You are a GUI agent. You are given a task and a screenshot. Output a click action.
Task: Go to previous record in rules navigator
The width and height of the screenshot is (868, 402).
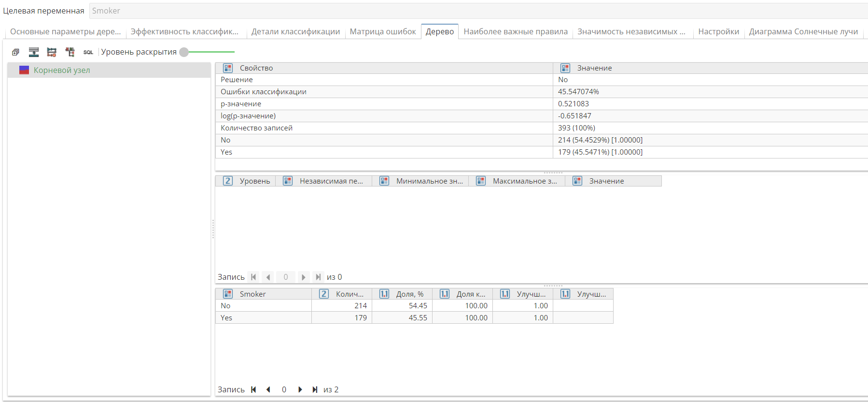pos(268,277)
